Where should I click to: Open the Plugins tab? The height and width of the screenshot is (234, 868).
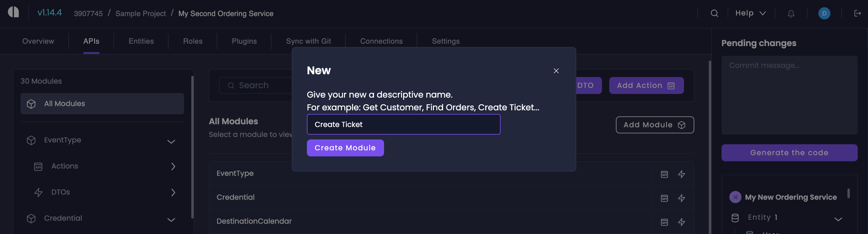pos(244,41)
